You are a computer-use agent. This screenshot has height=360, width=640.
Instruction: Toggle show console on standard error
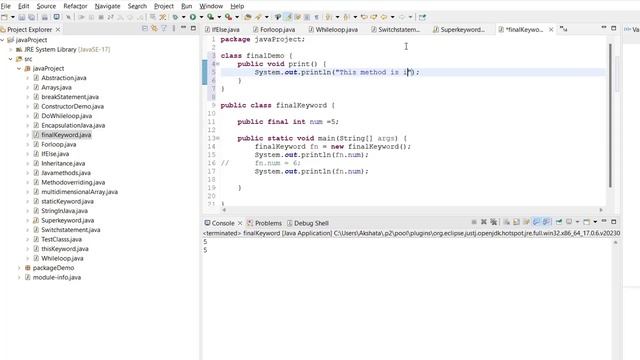pos(546,222)
